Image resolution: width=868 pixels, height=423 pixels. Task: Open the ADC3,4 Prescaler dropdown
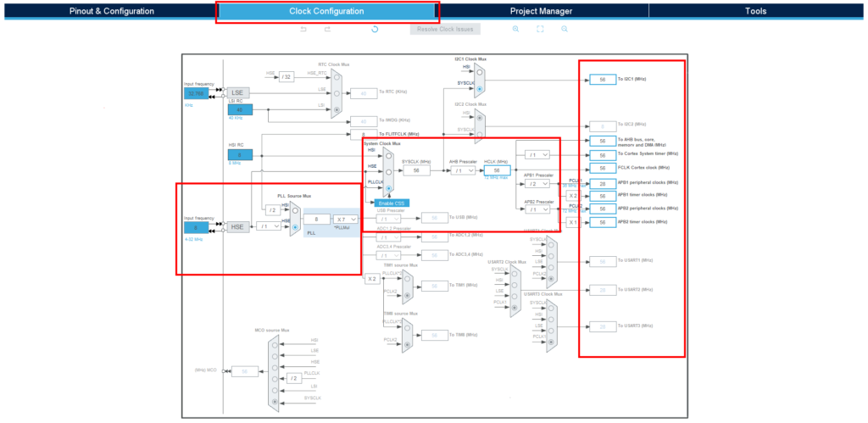388,255
